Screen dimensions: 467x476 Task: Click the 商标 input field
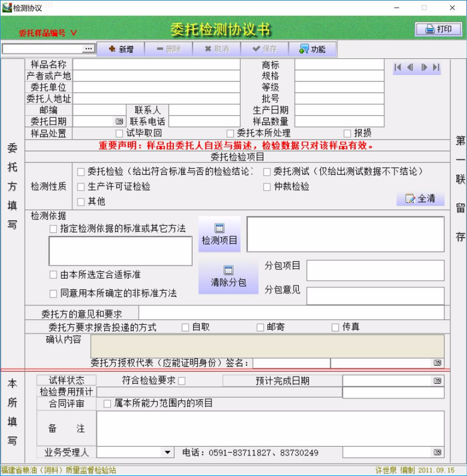pyautogui.click(x=339, y=64)
